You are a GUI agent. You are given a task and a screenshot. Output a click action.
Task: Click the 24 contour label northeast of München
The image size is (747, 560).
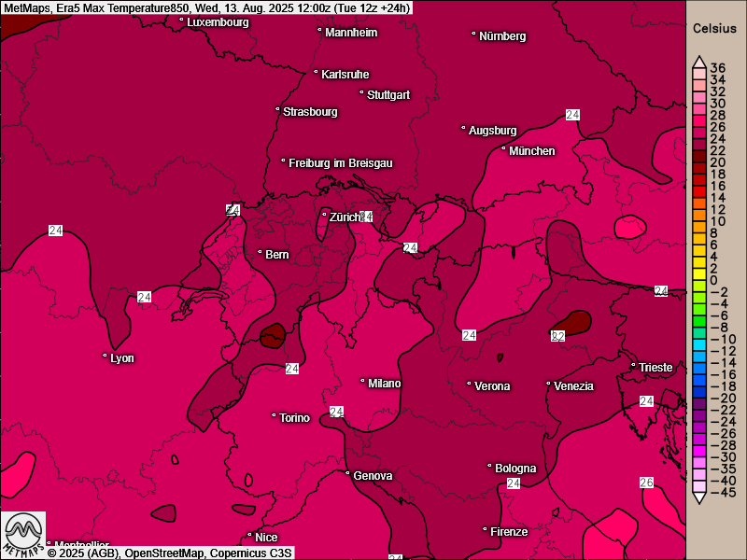(572, 115)
